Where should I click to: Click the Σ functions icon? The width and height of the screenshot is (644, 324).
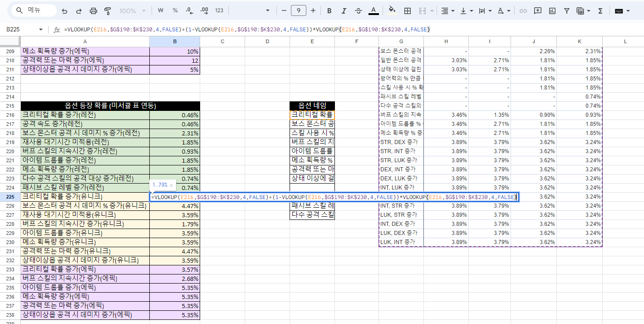tap(600, 10)
